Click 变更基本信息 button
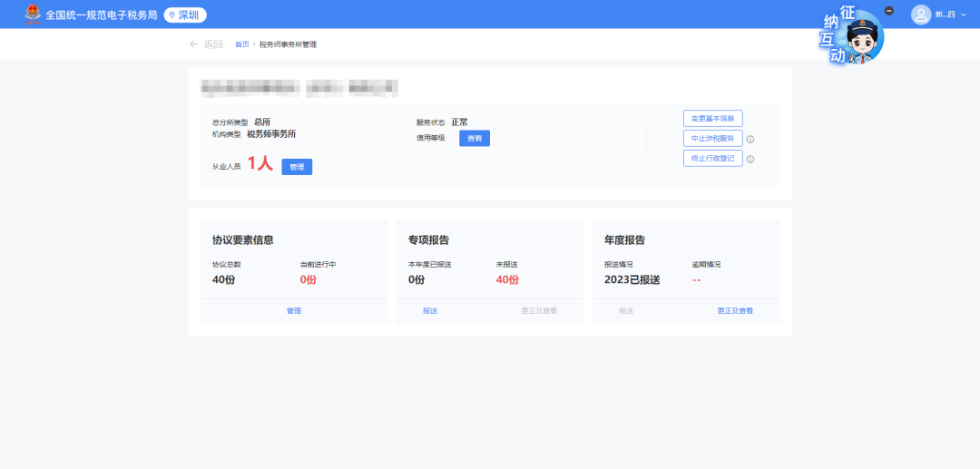The image size is (980, 469). coord(712,118)
